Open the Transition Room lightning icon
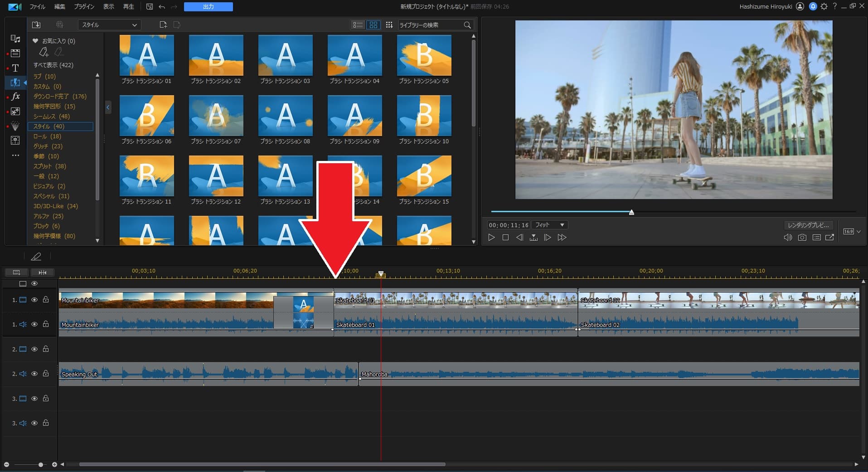Viewport: 868px width, 472px height. [15, 83]
